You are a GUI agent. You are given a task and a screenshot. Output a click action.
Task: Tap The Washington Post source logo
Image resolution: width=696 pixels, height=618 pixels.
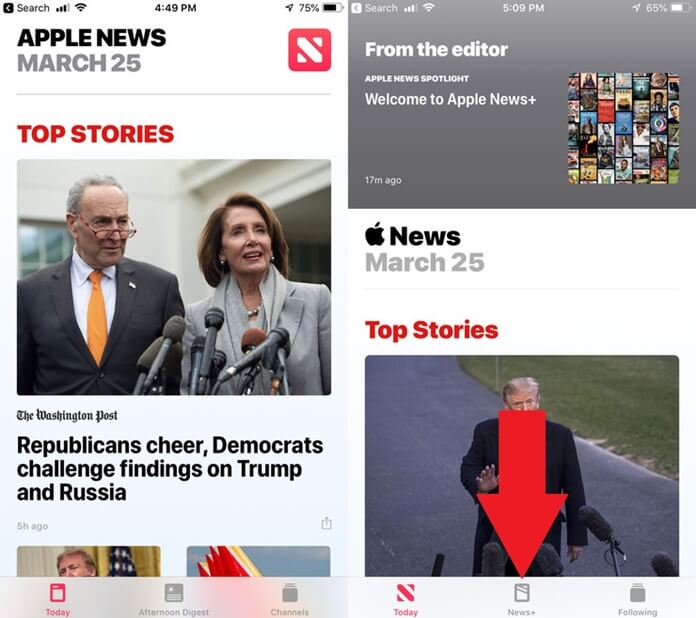pyautogui.click(x=67, y=416)
